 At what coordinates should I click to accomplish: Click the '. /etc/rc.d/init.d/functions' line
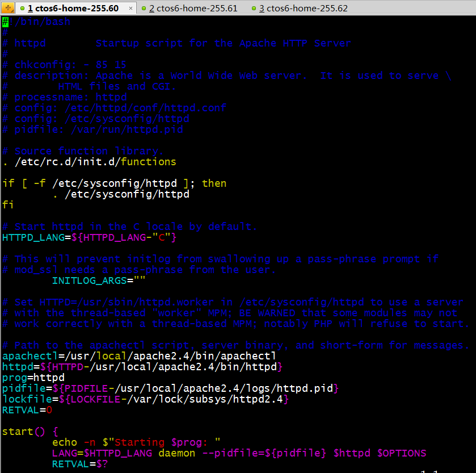point(89,162)
